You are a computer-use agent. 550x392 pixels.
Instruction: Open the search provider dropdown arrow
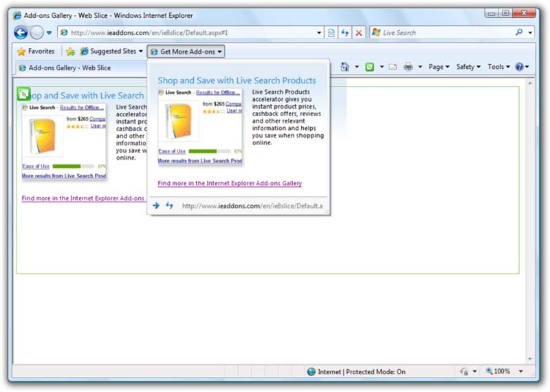[530, 32]
